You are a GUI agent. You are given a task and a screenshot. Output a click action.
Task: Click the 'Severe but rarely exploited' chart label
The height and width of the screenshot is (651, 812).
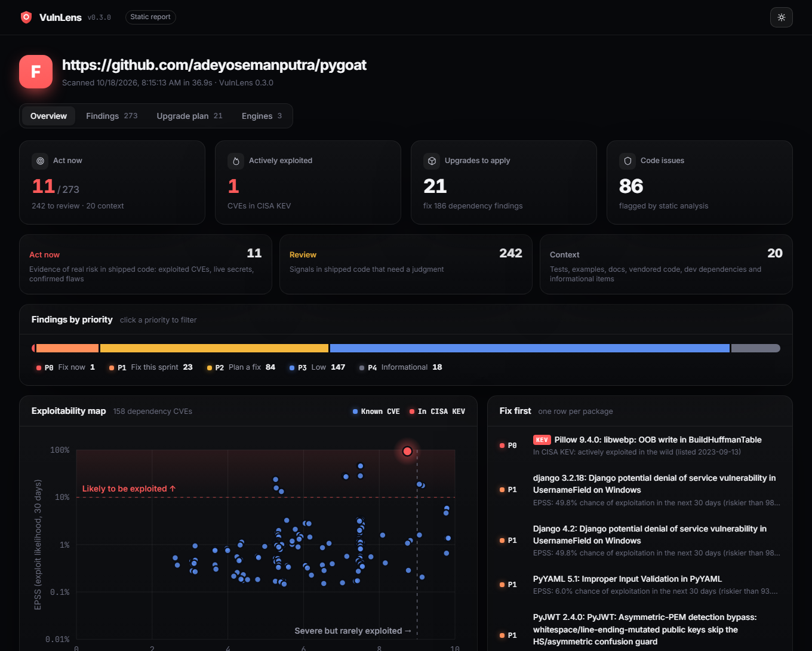(353, 631)
